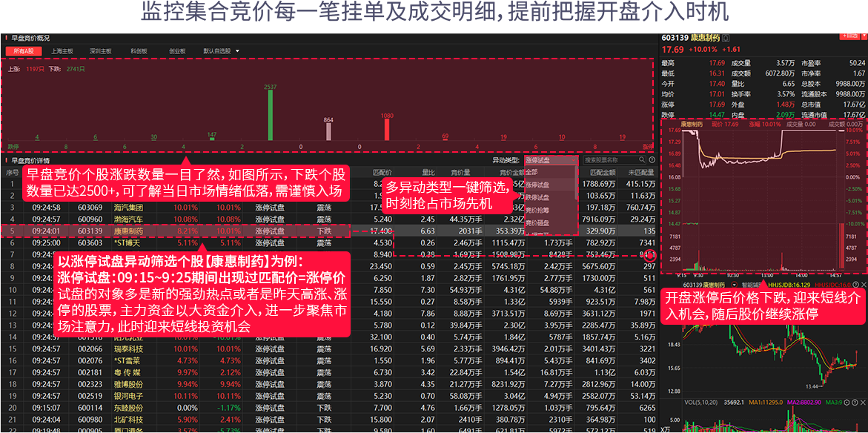The height and width of the screenshot is (433, 868).
Task: Click the announcement speaker icon next to 康惠制药
Action: pos(726,38)
